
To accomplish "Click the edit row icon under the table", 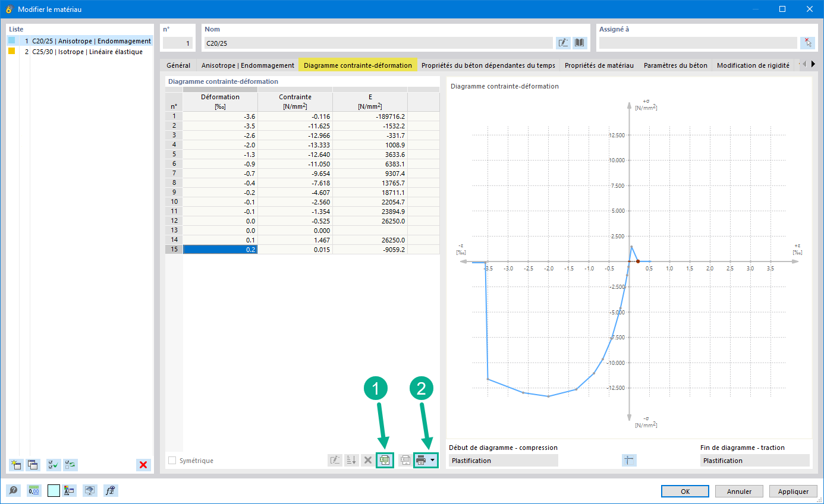I will (x=335, y=460).
